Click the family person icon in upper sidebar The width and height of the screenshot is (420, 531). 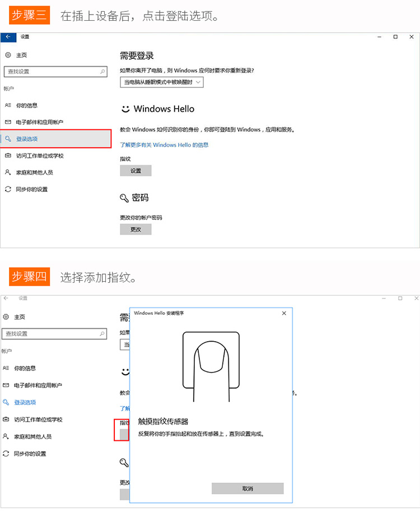(8, 173)
